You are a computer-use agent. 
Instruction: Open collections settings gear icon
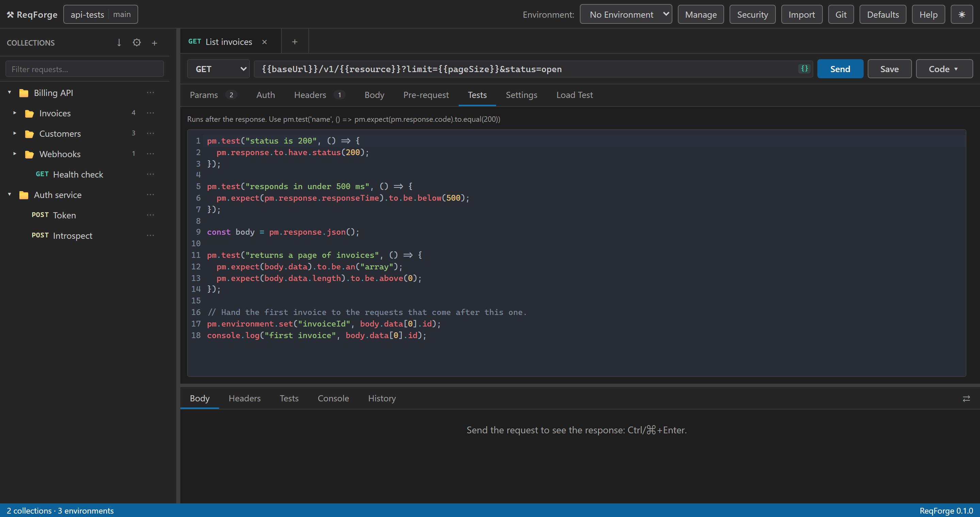click(x=136, y=43)
